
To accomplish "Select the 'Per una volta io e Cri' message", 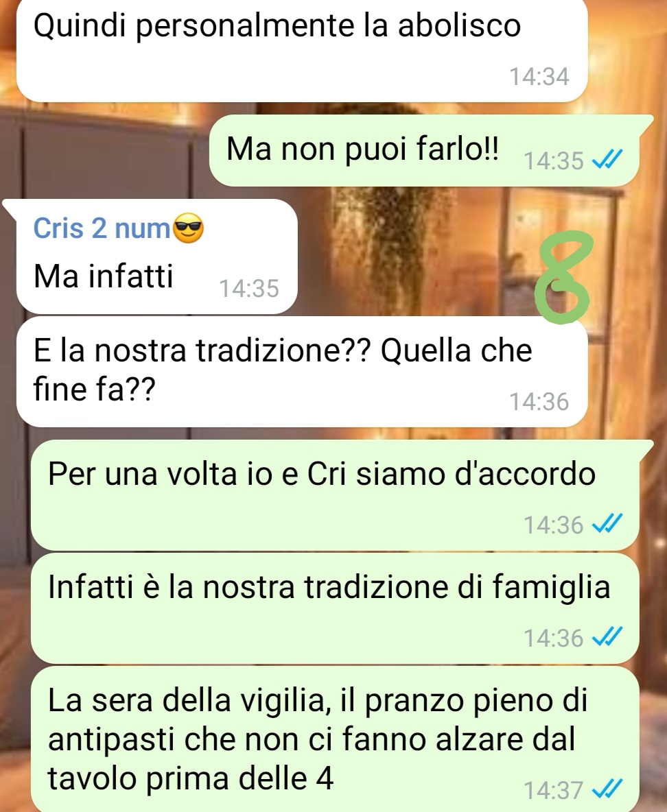I will [335, 495].
